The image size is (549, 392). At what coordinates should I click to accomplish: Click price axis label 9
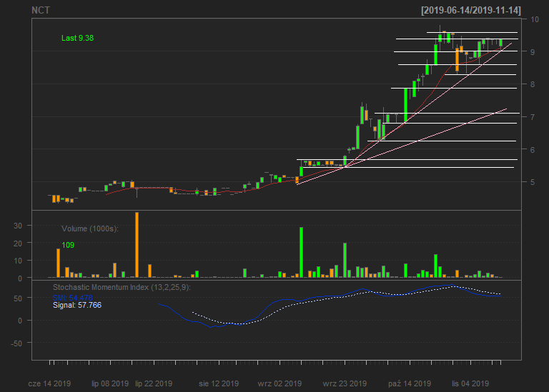tap(533, 52)
